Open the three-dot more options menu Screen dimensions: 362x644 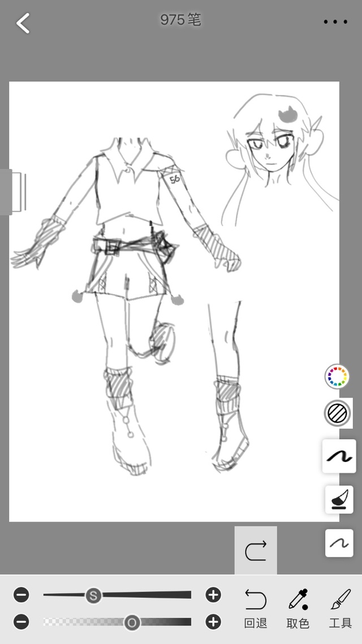[x=335, y=22]
